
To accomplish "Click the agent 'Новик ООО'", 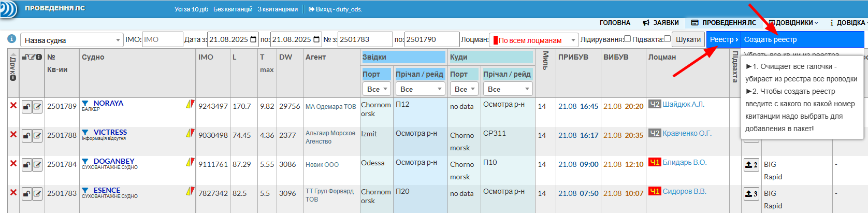I will [322, 165].
